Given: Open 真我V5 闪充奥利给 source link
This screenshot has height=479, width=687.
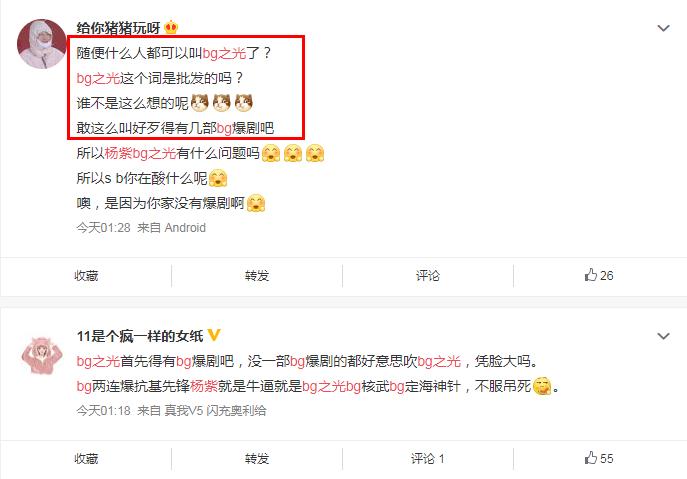Looking at the screenshot, I should tap(215, 411).
